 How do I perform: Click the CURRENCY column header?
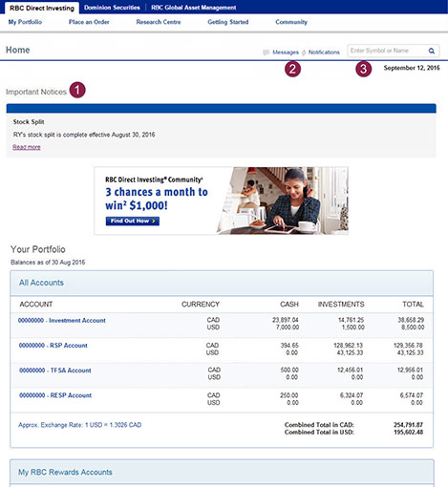[201, 305]
